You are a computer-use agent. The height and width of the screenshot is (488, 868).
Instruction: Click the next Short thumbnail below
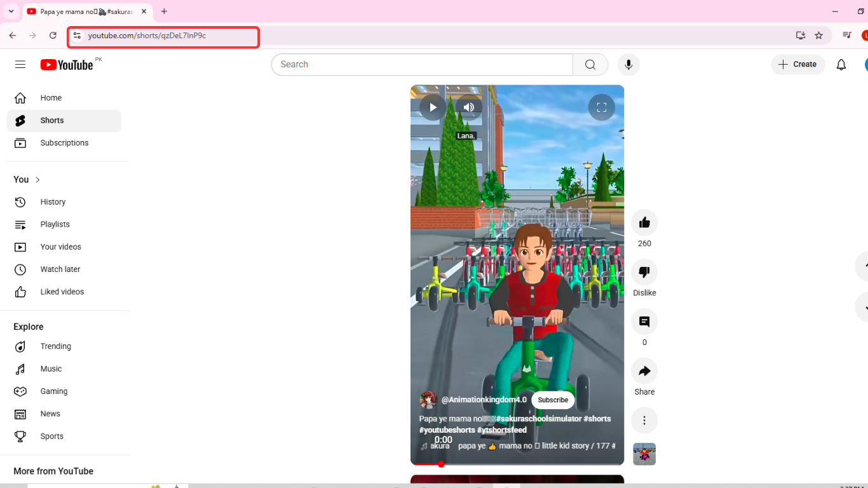(517, 479)
